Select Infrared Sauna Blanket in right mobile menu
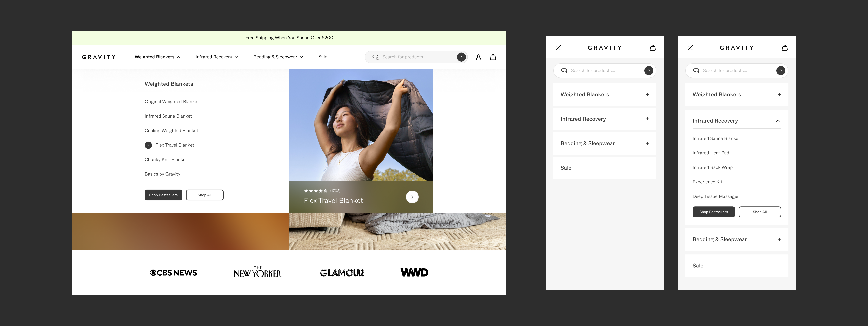This screenshot has height=326, width=868. point(716,138)
